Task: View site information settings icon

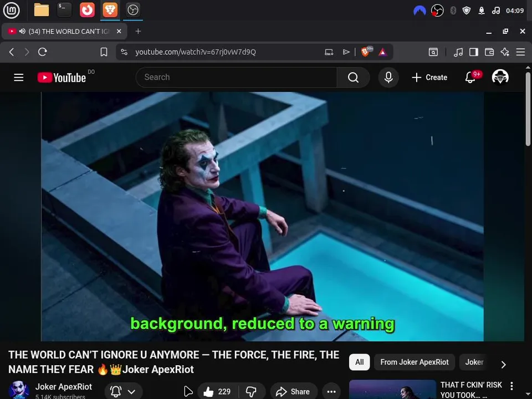Action: tap(124, 52)
